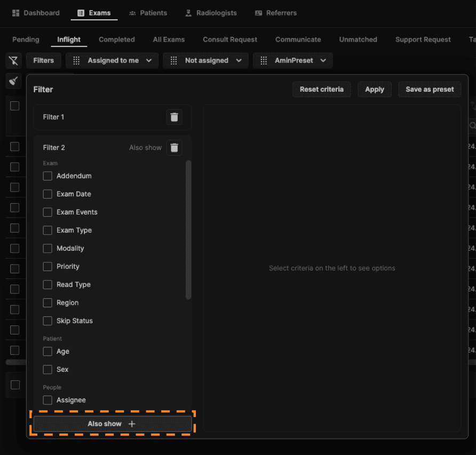Enable the Region criteria checkbox
Viewport: 476px width, 455px height.
(47, 302)
